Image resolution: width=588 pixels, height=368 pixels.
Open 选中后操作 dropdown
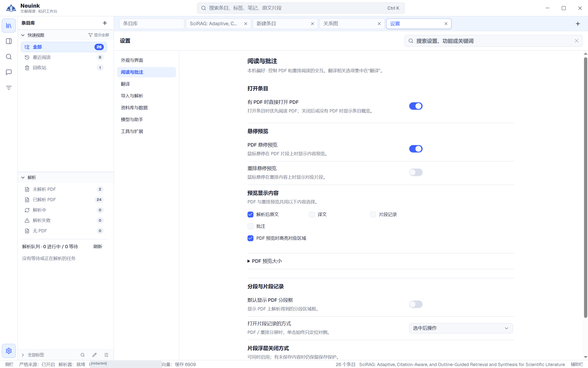coord(461,328)
